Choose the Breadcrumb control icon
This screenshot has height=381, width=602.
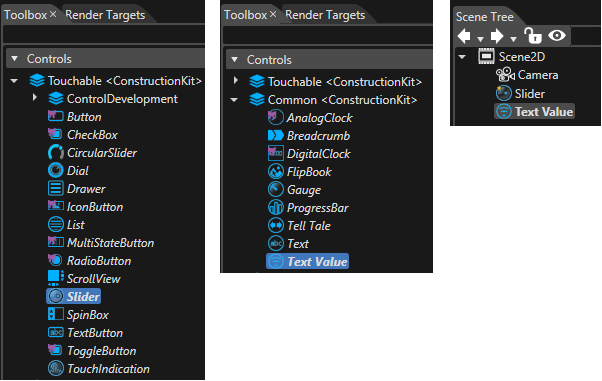click(x=276, y=135)
